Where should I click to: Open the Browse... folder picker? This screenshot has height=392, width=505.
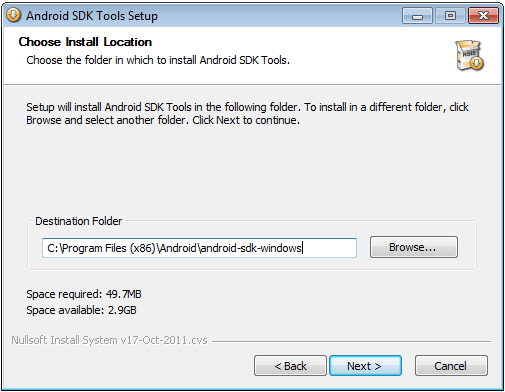click(414, 247)
